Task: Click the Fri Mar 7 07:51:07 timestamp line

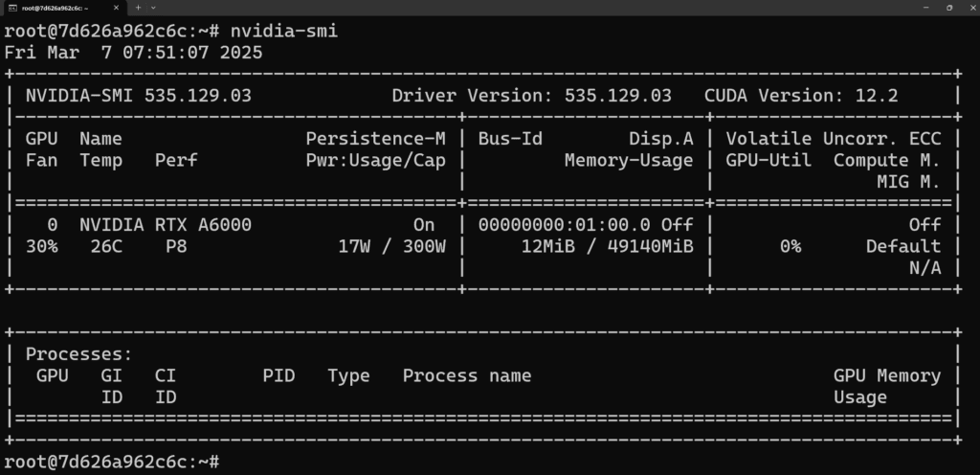Action: click(x=134, y=53)
